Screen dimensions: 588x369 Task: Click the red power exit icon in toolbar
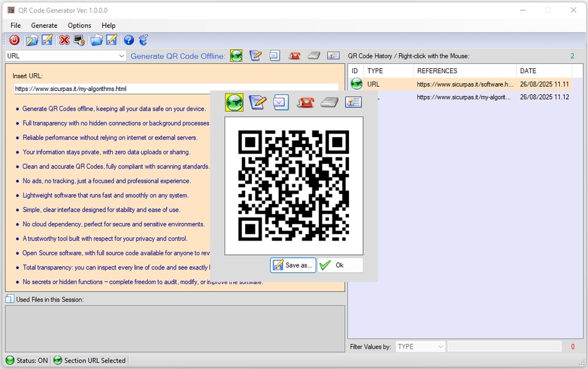click(x=14, y=40)
